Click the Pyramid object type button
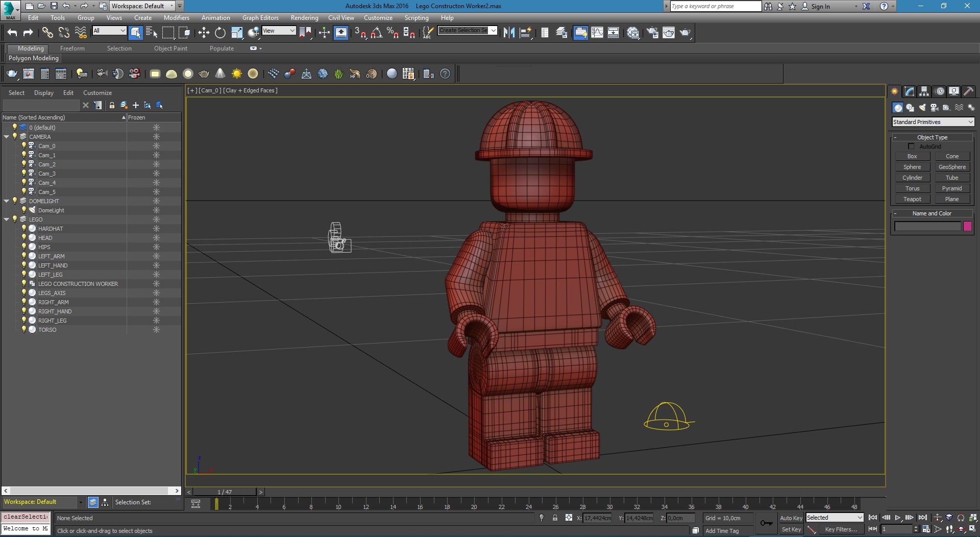This screenshot has height=537, width=980. (x=952, y=188)
